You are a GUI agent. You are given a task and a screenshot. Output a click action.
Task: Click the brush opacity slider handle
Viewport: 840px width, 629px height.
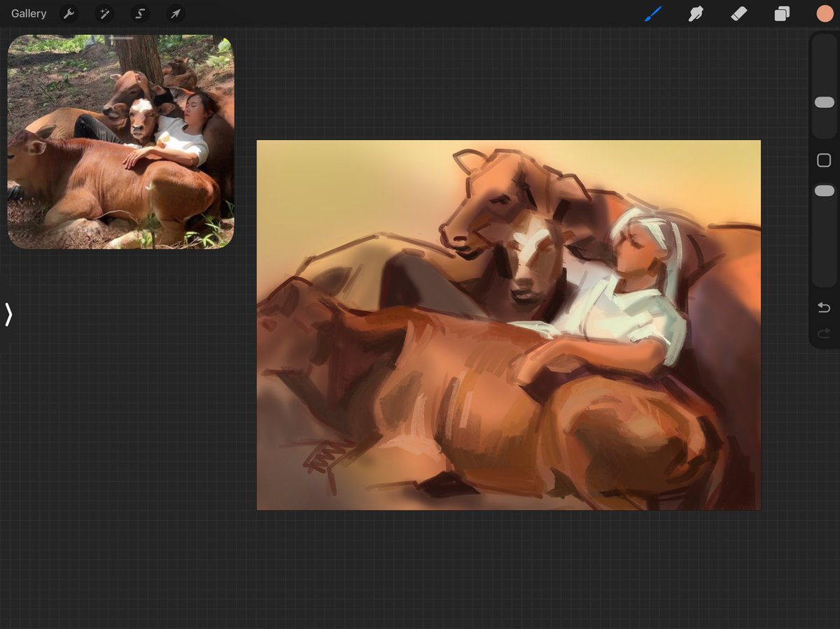[825, 191]
